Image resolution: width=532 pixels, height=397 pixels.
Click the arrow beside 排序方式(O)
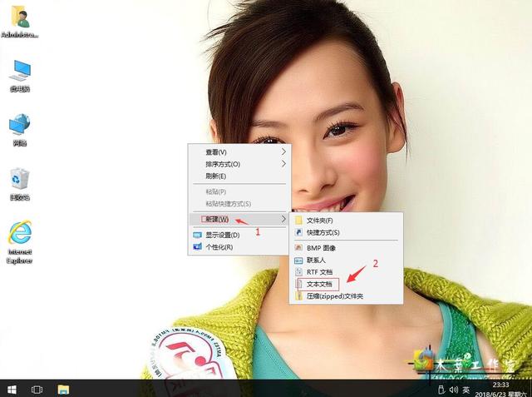pos(283,164)
